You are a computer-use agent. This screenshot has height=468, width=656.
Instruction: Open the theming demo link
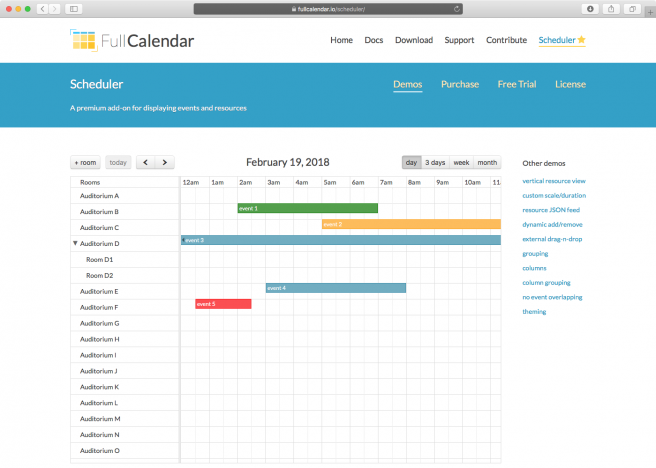(x=534, y=312)
